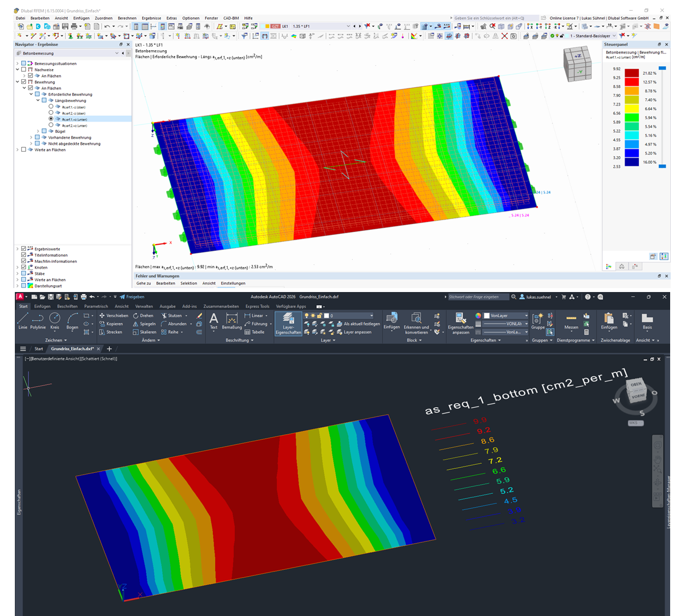Viewport: 685px width, 616px height.
Task: Click the Drehen tool in AutoCAD
Action: tap(143, 315)
